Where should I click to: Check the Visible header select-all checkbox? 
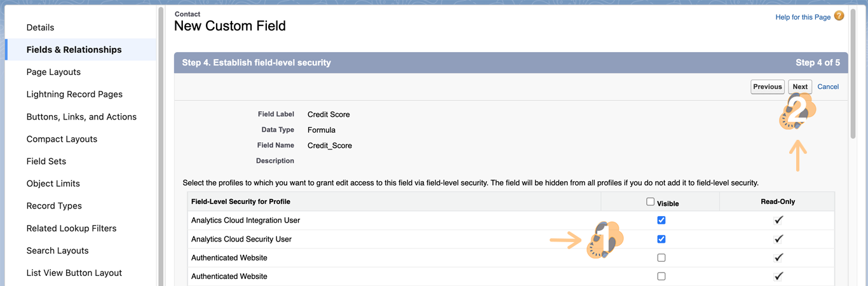pyautogui.click(x=650, y=201)
